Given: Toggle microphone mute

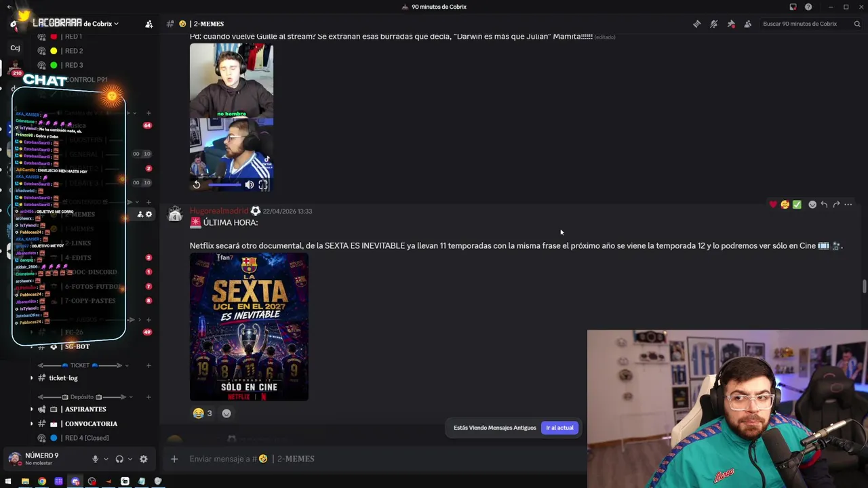Looking at the screenshot, I should click(95, 459).
